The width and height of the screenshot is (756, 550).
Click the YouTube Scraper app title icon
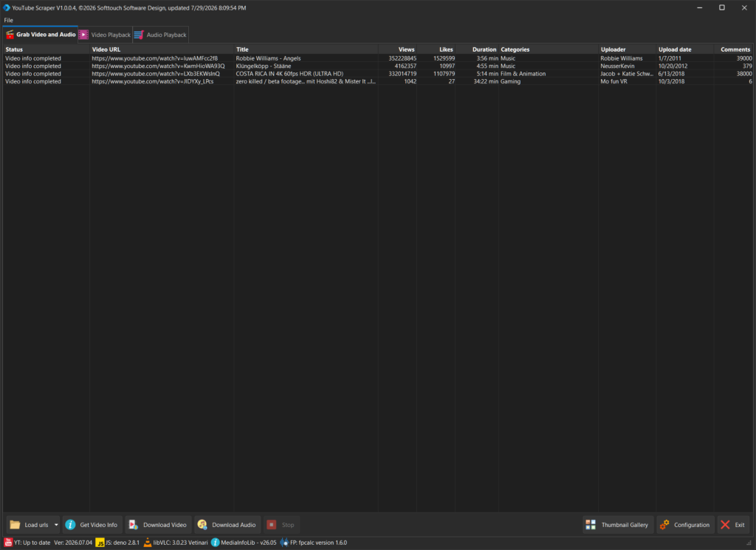pos(7,7)
